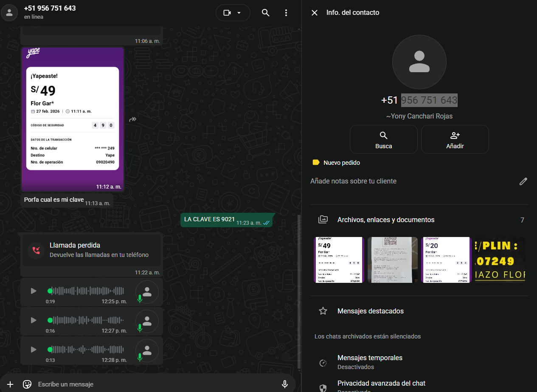This screenshot has width=537, height=392.
Task: Forward the Yape receipt image
Action: tap(133, 119)
